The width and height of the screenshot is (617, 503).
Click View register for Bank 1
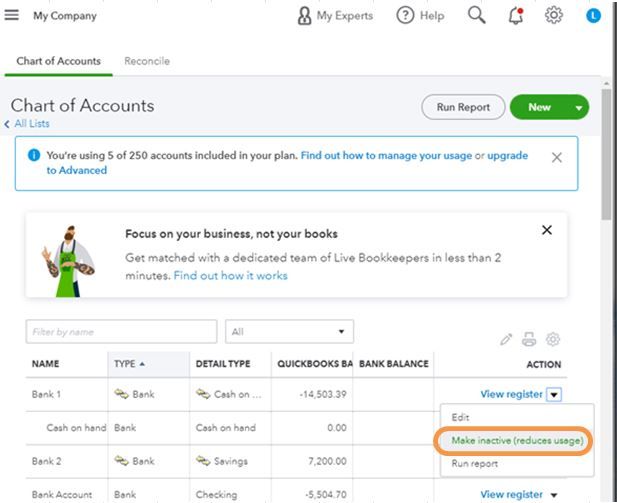tap(511, 394)
